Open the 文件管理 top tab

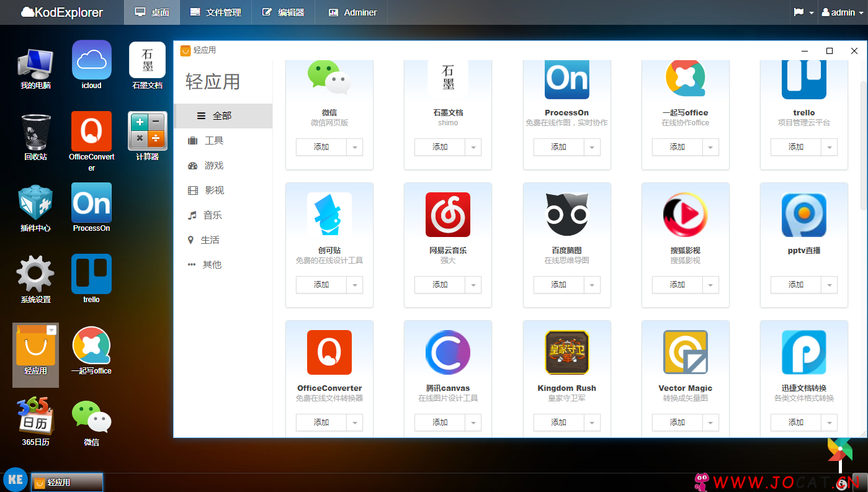215,12
